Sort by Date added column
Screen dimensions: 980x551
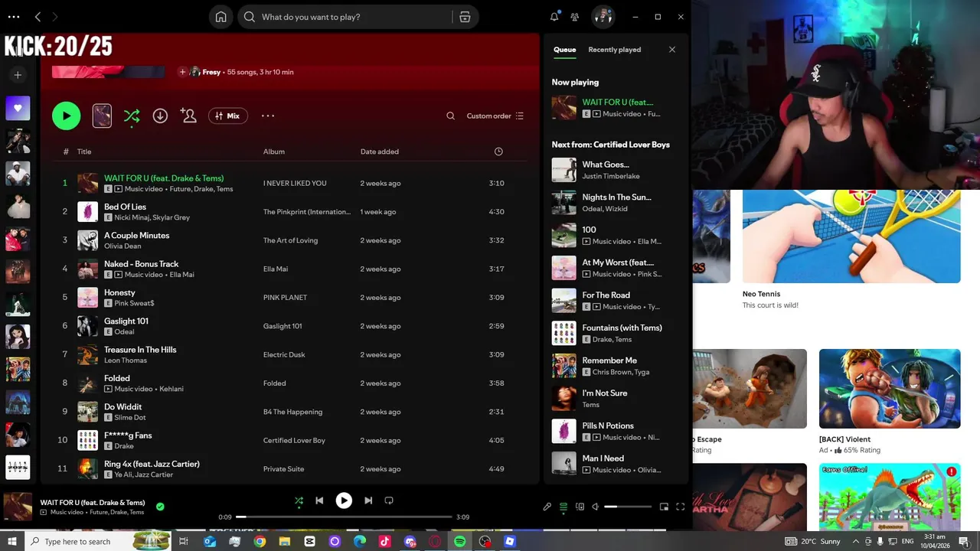[x=380, y=152]
